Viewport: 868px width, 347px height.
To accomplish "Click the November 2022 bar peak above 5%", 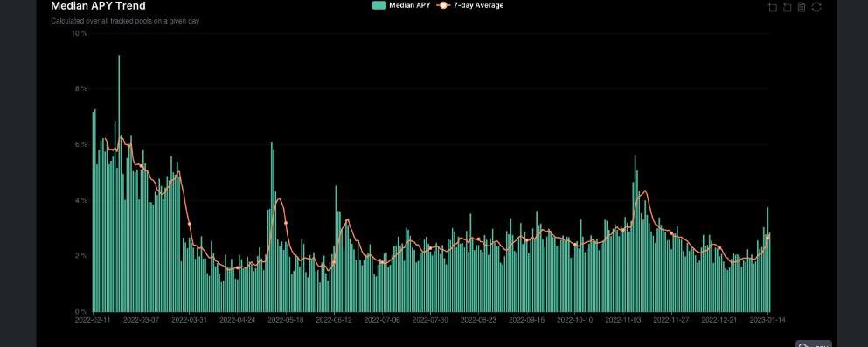I will pyautogui.click(x=635, y=233).
